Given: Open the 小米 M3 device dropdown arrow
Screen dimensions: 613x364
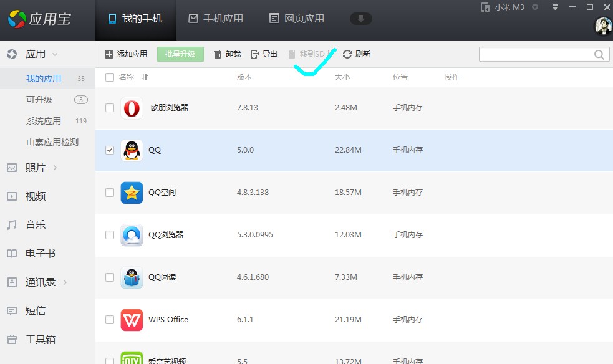Looking at the screenshot, I should (535, 7).
